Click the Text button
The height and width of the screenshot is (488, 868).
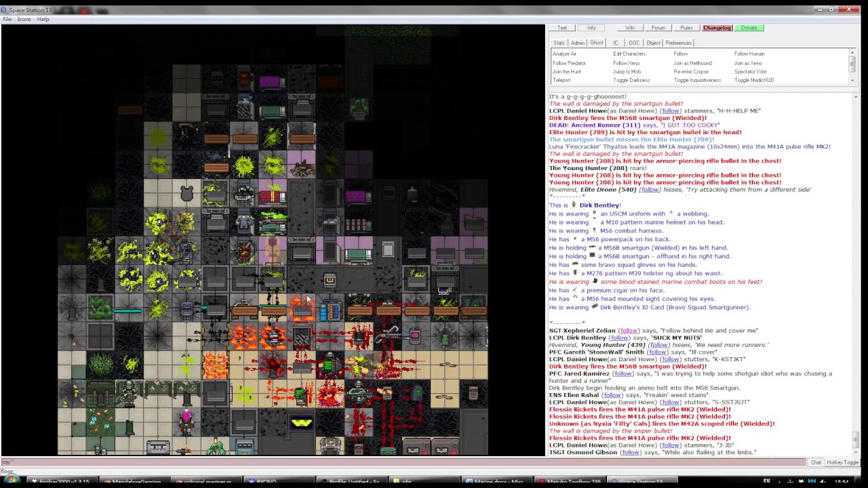(x=562, y=28)
